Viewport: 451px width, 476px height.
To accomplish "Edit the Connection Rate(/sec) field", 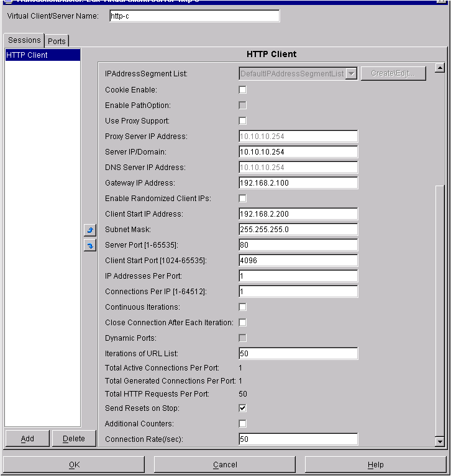I will coord(298,439).
